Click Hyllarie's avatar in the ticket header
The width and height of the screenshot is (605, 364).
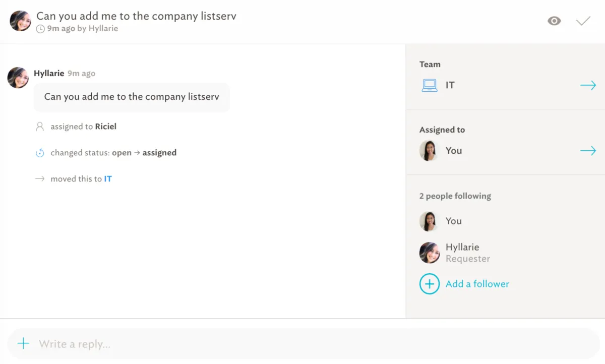click(21, 21)
